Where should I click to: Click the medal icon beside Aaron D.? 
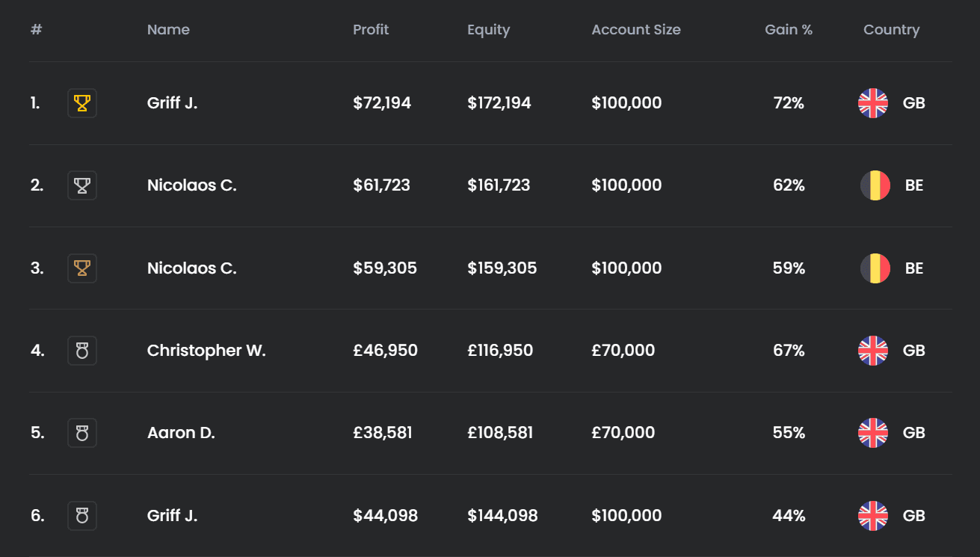82,433
